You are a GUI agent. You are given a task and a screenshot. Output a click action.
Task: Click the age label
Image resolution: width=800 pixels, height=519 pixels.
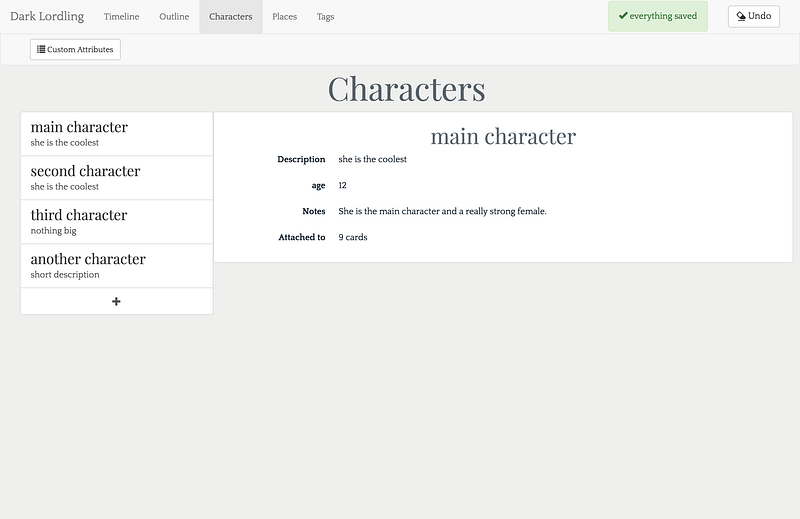tap(318, 186)
